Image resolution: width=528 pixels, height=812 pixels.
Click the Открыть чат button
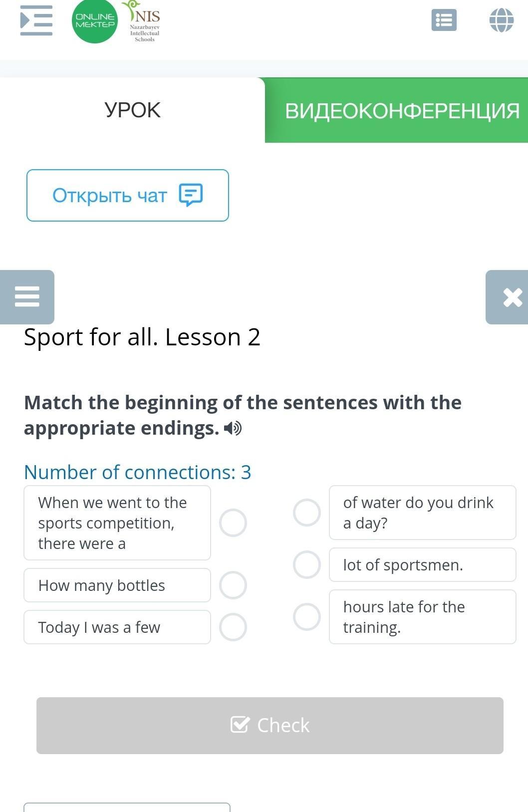[128, 195]
